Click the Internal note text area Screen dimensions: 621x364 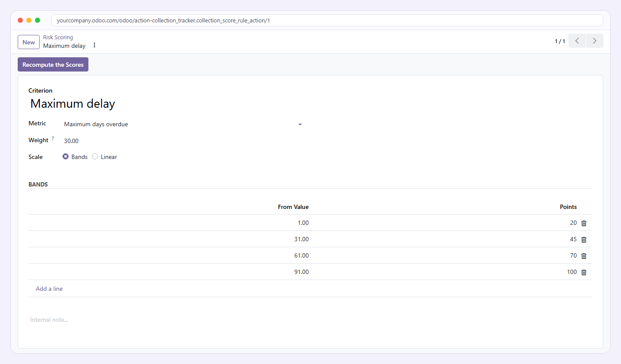(x=310, y=320)
